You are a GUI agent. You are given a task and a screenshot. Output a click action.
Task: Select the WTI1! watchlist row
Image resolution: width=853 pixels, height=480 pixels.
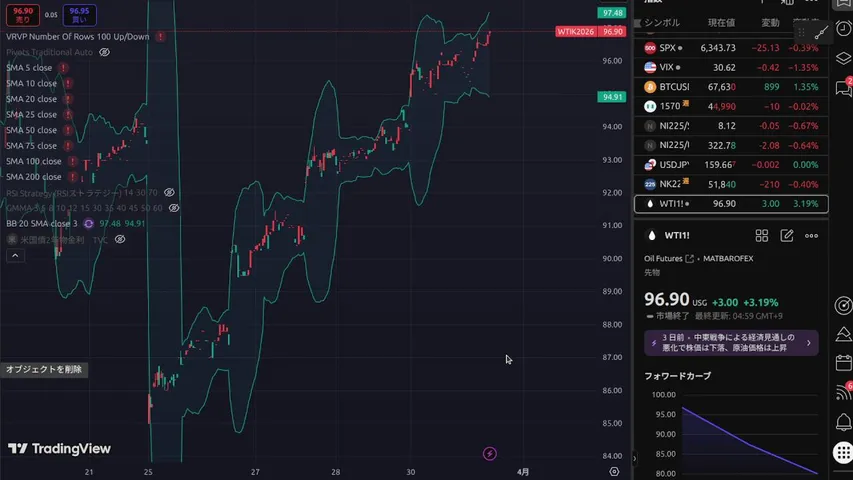pos(731,204)
